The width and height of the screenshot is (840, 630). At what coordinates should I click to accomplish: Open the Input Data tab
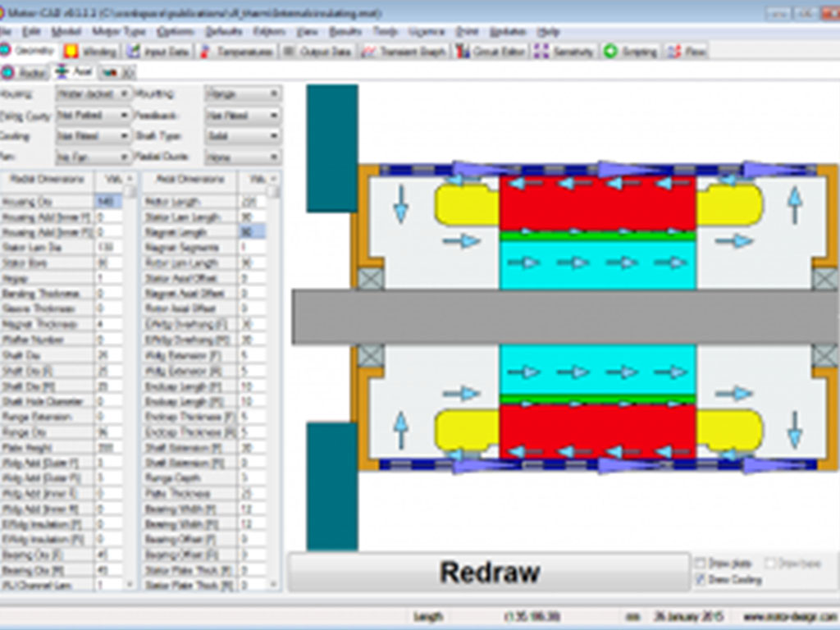pyautogui.click(x=158, y=52)
